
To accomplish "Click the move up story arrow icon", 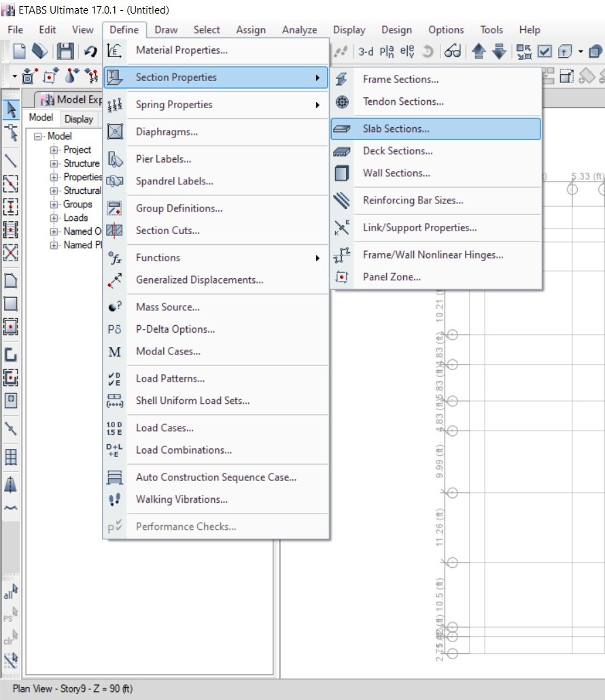I will [x=479, y=52].
